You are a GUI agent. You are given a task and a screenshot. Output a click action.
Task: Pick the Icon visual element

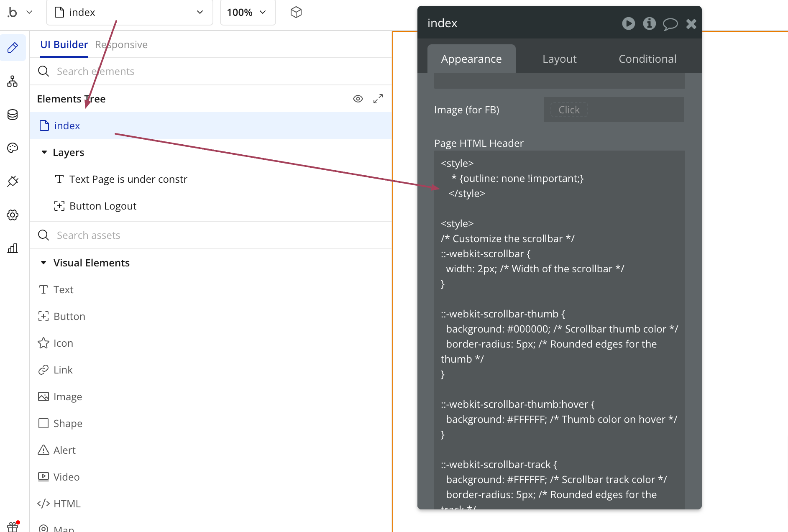coord(56,343)
